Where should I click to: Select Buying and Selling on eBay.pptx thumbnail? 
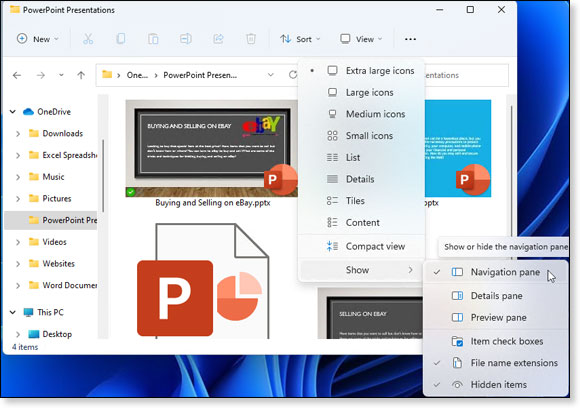(x=212, y=148)
